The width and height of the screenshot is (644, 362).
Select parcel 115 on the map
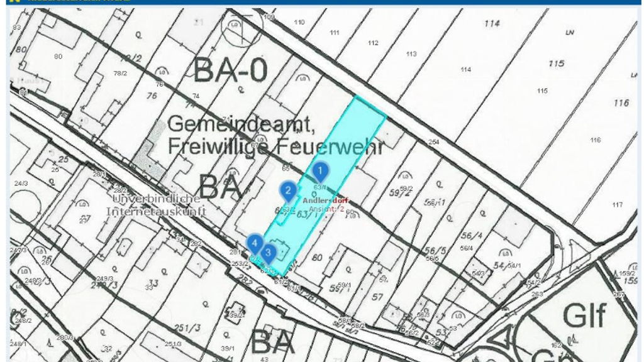coord(556,63)
